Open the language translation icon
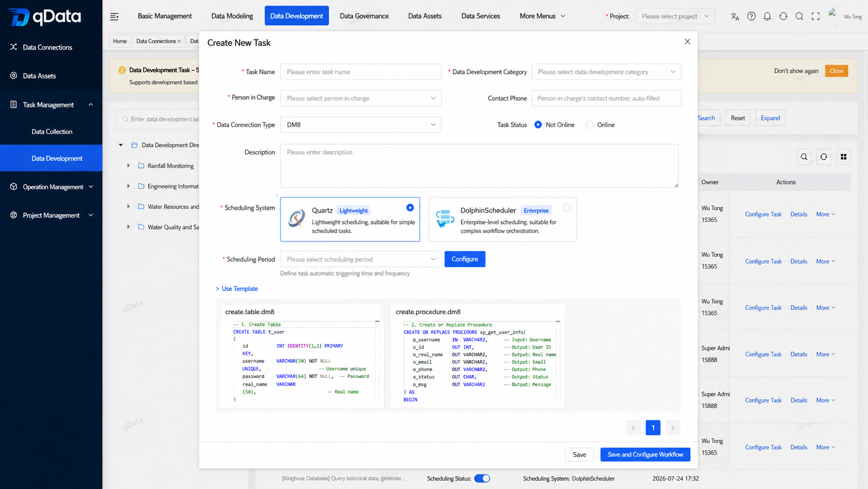 (x=735, y=16)
